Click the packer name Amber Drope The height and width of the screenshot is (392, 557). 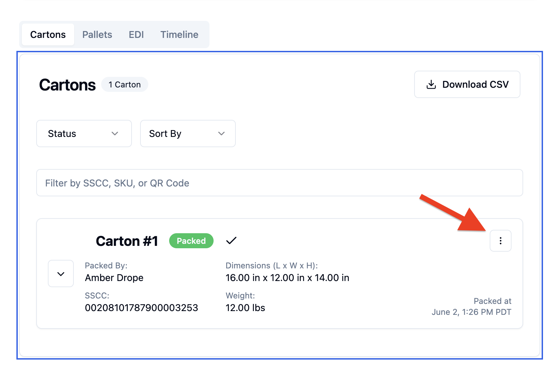[x=114, y=278]
